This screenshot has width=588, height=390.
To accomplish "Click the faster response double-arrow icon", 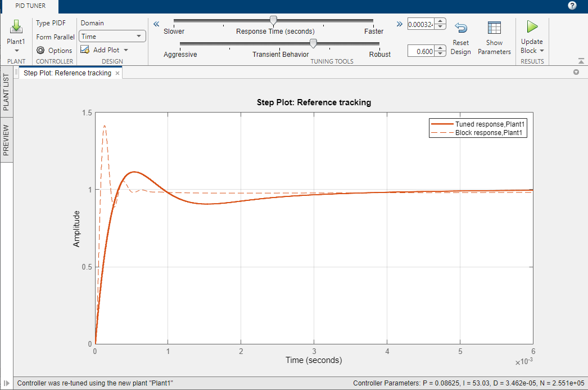I will click(399, 24).
